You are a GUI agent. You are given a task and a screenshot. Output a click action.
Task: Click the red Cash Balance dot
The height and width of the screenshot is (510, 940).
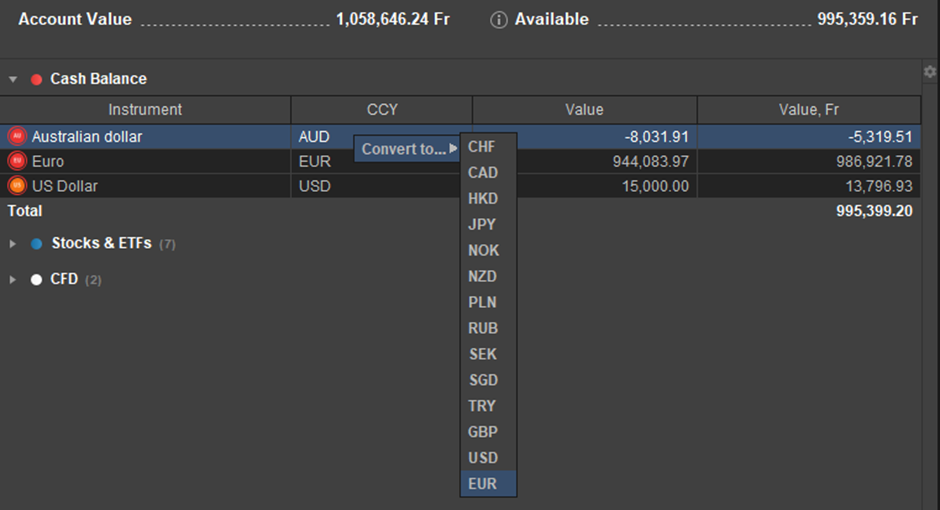pyautogui.click(x=37, y=79)
